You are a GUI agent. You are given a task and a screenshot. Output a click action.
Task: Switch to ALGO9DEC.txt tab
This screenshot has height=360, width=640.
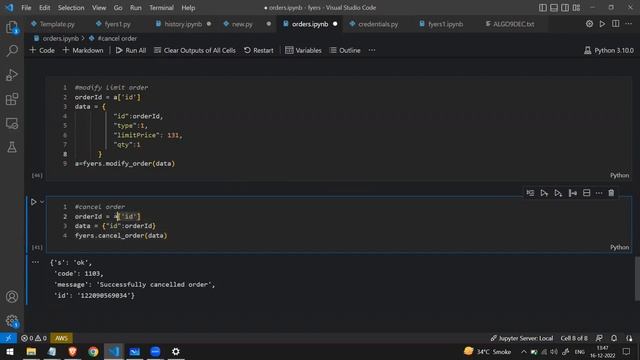point(513,24)
